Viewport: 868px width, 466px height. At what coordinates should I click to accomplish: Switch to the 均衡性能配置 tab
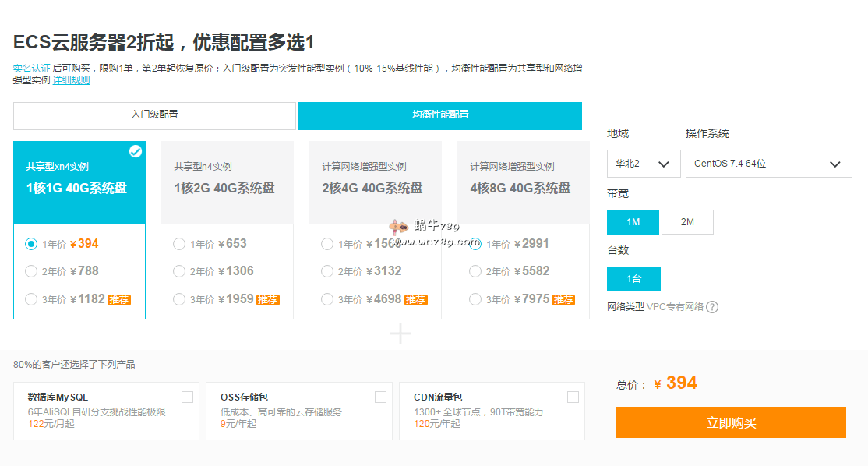click(440, 115)
